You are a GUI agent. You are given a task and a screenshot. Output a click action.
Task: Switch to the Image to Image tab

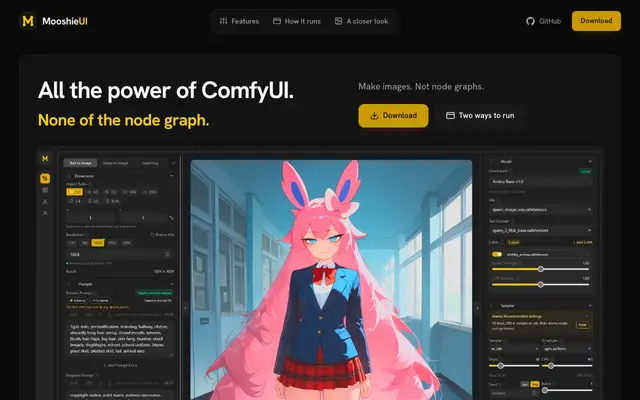pyautogui.click(x=116, y=163)
